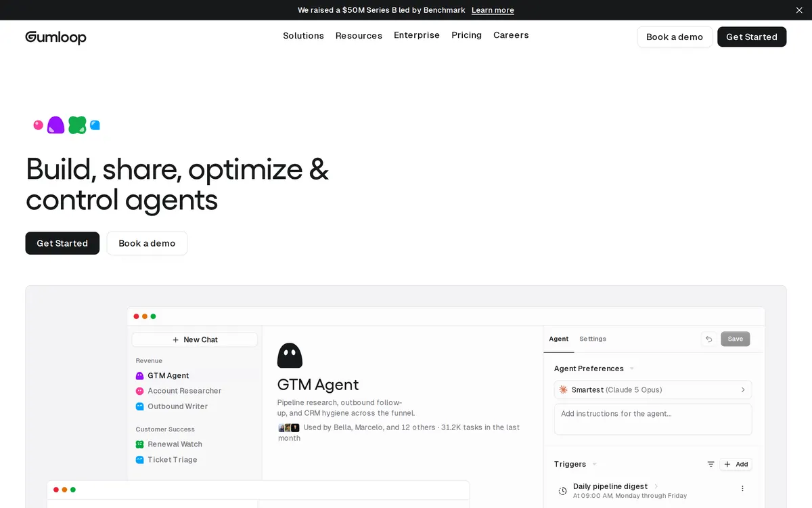The image size is (812, 508).
Task: Click the user avatars beside Used by Bella
Action: tap(289, 428)
